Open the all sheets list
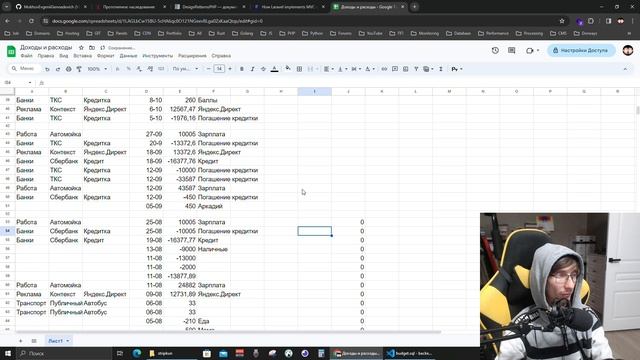The width and height of the screenshot is (640, 360). (34, 341)
